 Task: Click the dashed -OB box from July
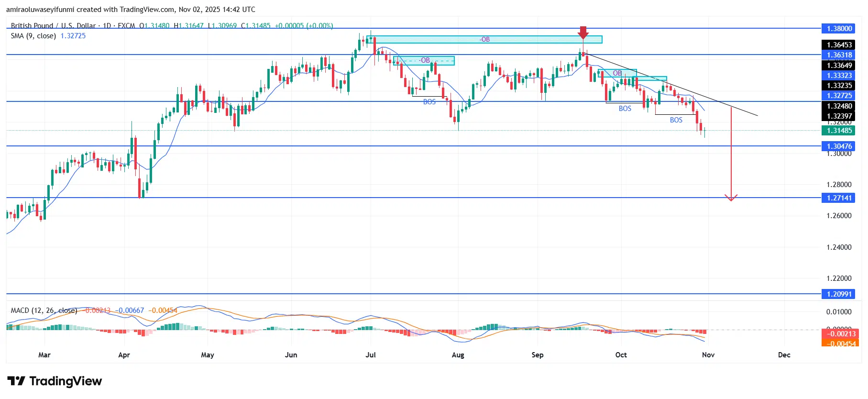tap(424, 61)
